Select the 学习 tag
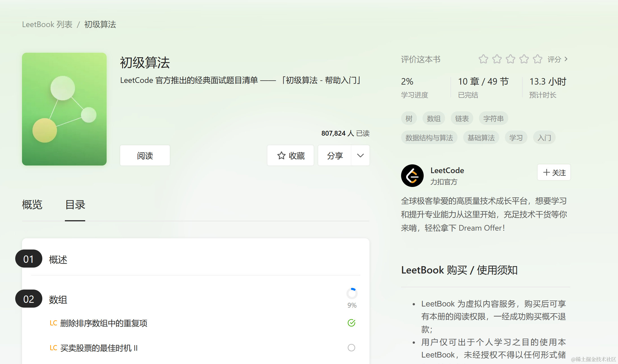 point(516,138)
